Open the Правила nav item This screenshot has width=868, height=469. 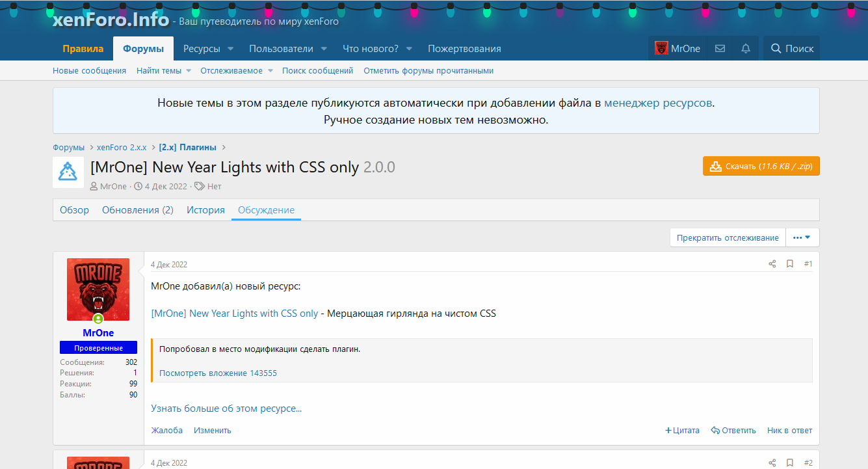click(83, 49)
